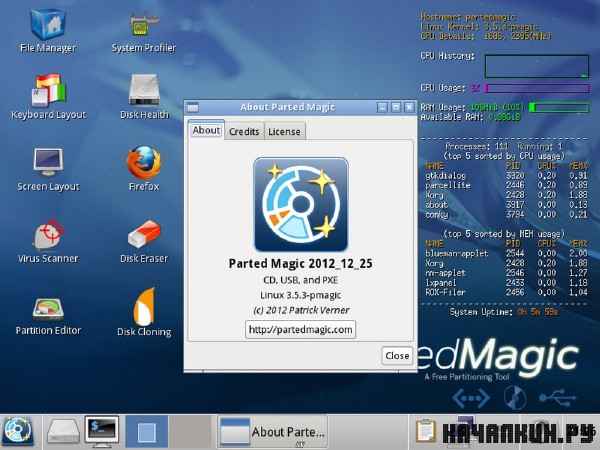The height and width of the screenshot is (450, 600).
Task: Launch System Profiler from the desktop
Action: (x=143, y=33)
